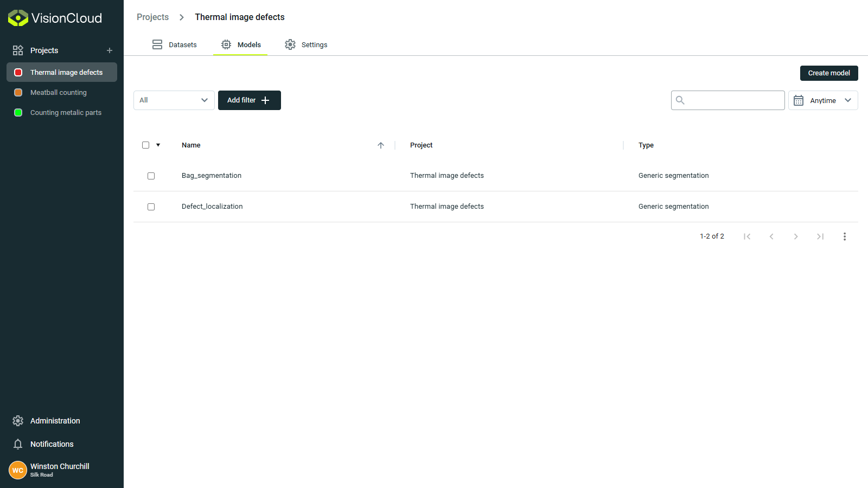The image size is (868, 488).
Task: Open Administration via the gear icon
Action: pos(18,421)
